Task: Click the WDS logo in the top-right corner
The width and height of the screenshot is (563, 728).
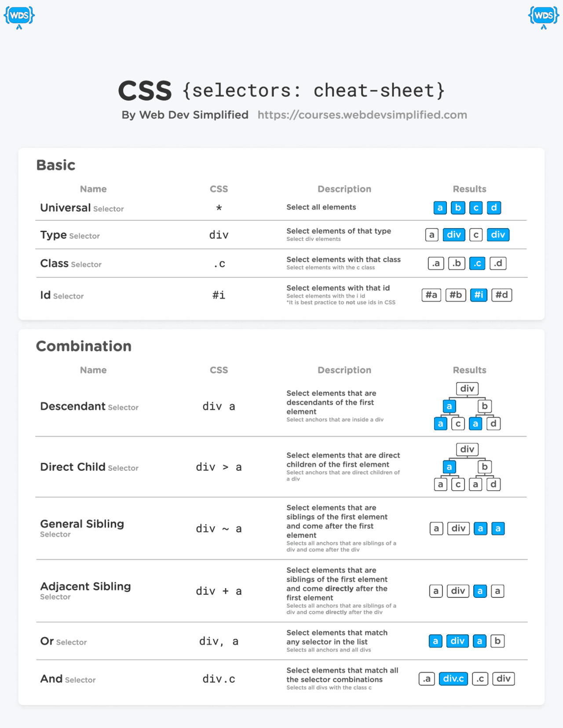Action: coord(544,17)
